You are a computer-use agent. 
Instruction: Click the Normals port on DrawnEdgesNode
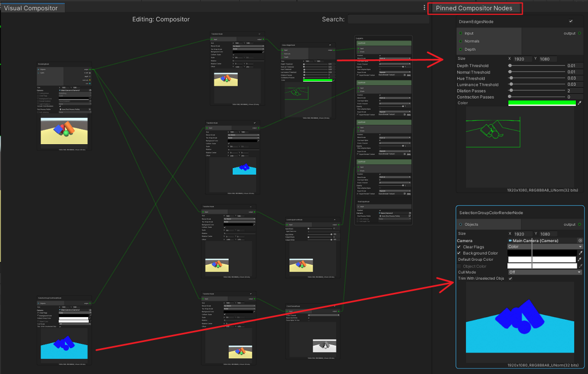click(x=461, y=41)
